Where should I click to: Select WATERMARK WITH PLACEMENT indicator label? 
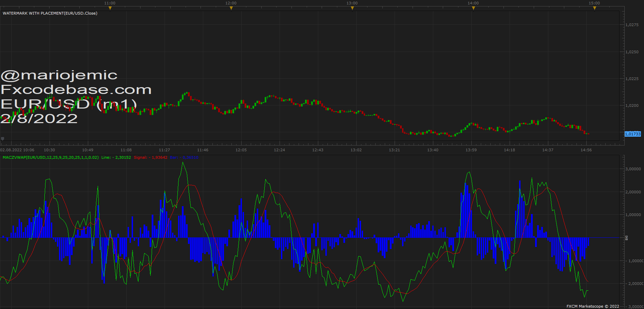click(x=50, y=13)
